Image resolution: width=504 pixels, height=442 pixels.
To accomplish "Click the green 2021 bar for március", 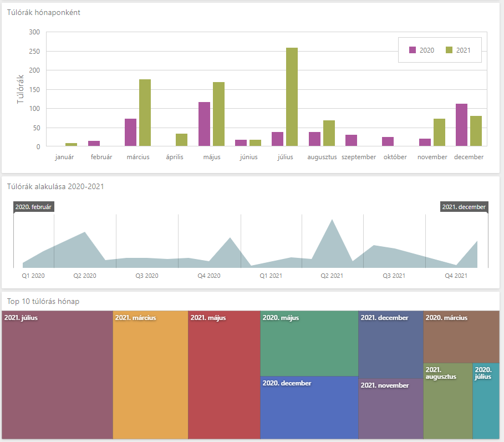I will coord(145,113).
